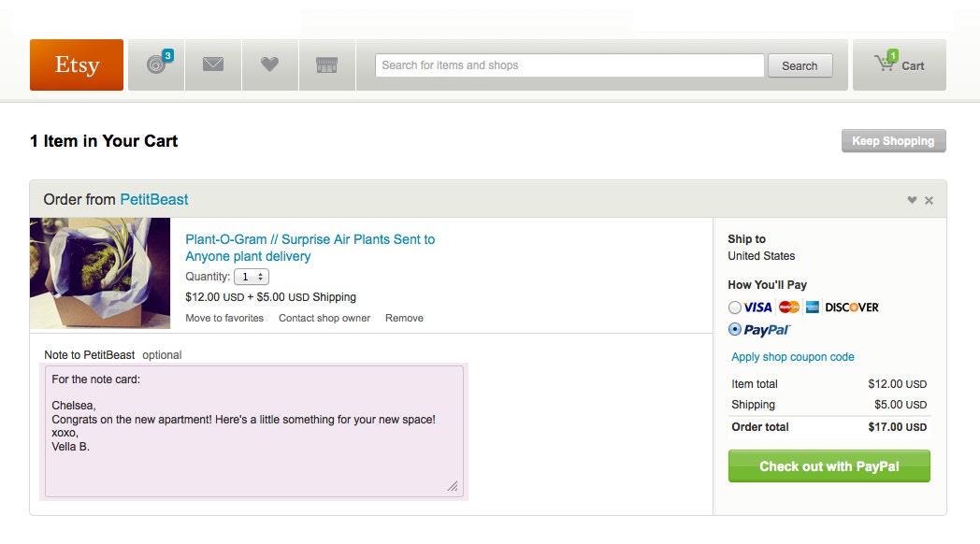Open the Cart in header
The image size is (980, 544).
(900, 64)
